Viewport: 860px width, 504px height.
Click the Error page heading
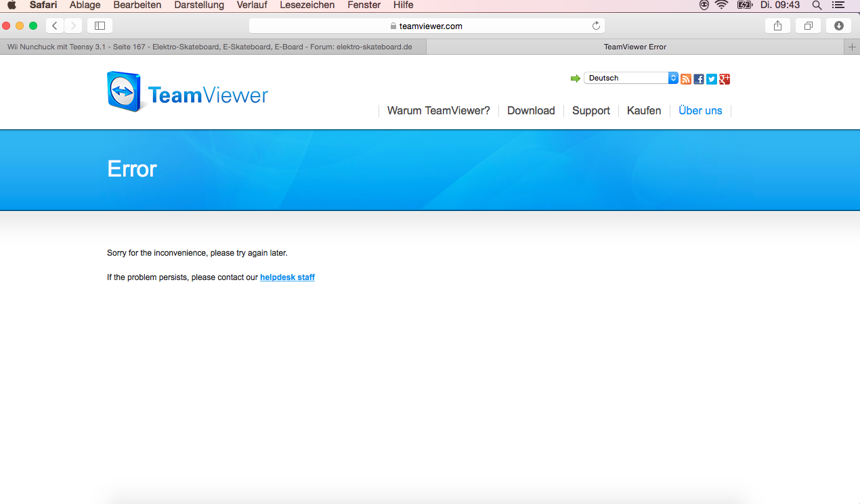[x=132, y=169]
